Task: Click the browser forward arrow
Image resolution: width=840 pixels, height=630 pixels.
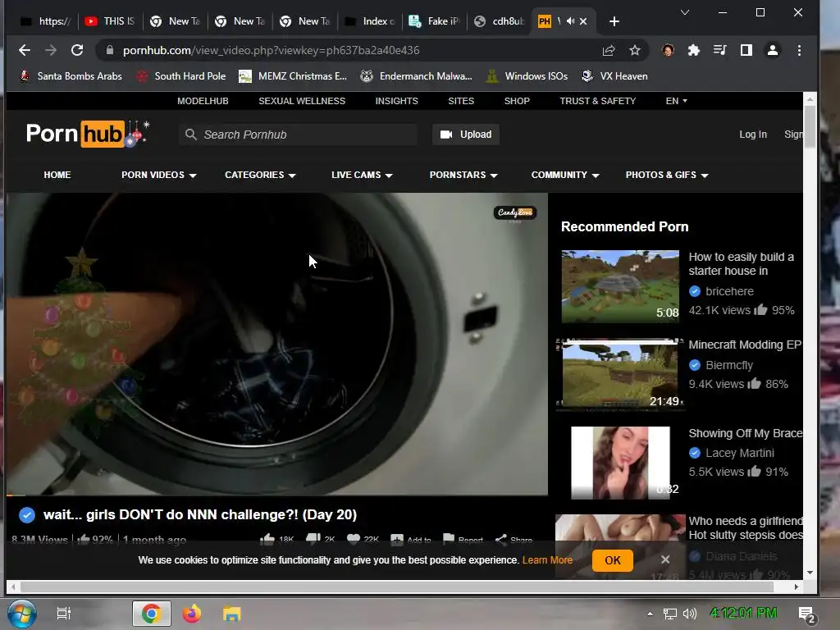Action: point(51,50)
